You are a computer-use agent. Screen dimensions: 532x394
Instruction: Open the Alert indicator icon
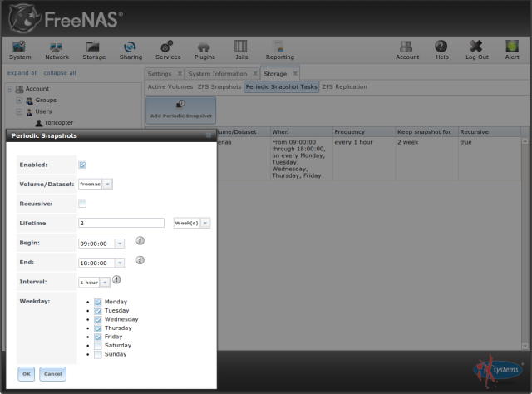(x=512, y=50)
